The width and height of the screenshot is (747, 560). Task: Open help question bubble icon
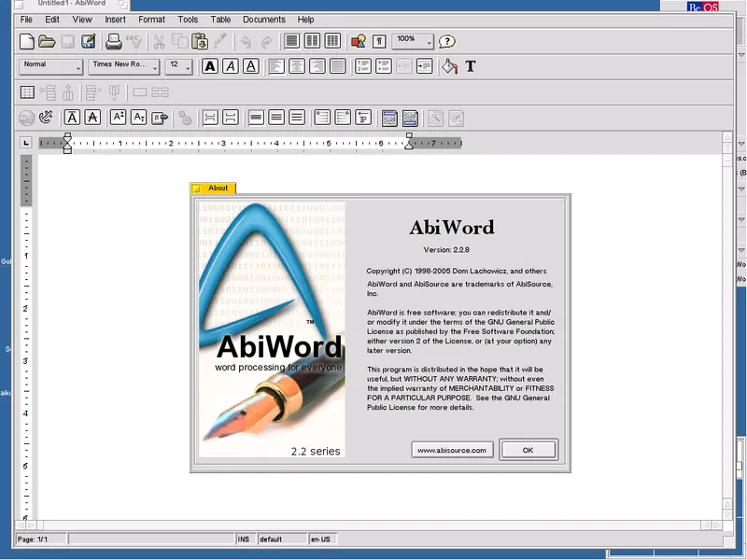click(x=446, y=41)
